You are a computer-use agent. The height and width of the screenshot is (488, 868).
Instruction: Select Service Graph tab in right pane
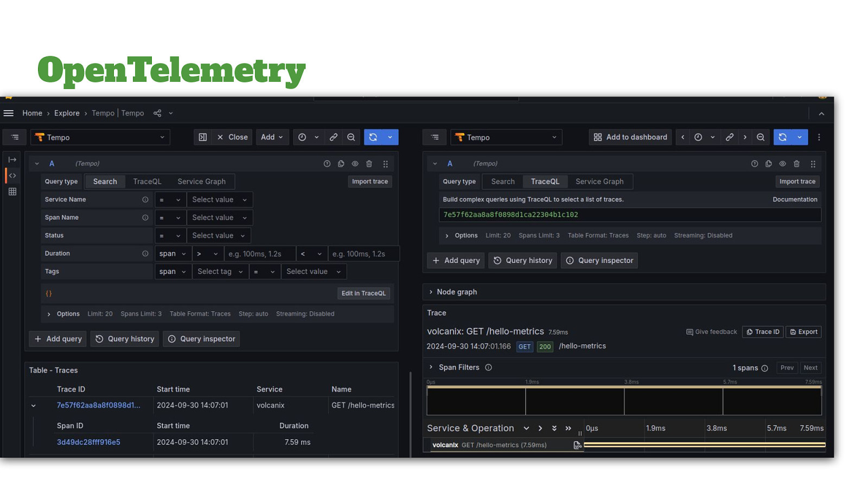599,182
